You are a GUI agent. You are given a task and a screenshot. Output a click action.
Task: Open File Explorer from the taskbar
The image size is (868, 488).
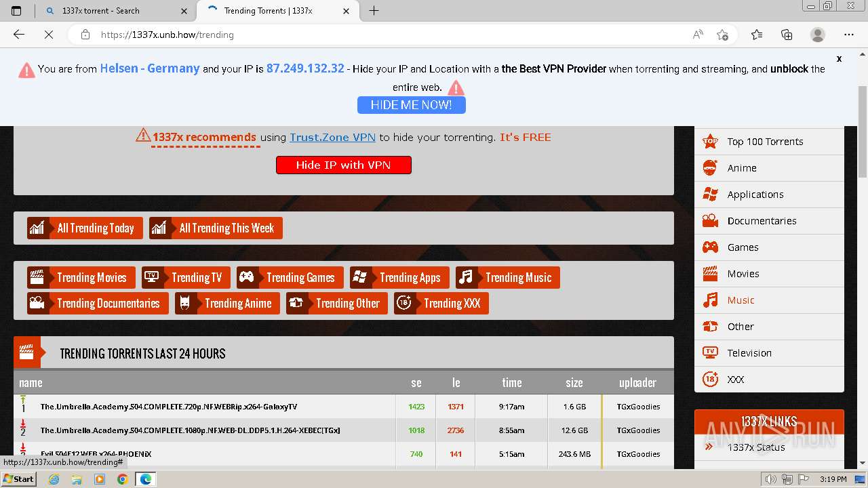coord(77,479)
